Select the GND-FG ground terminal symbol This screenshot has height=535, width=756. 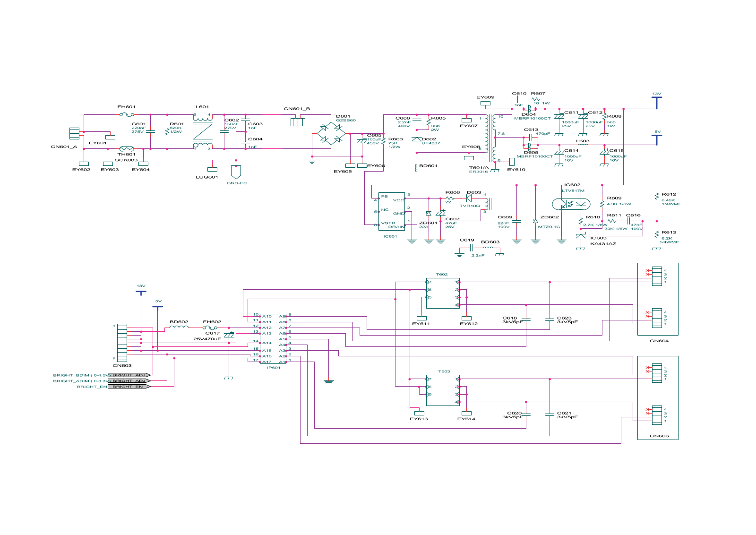pos(237,172)
